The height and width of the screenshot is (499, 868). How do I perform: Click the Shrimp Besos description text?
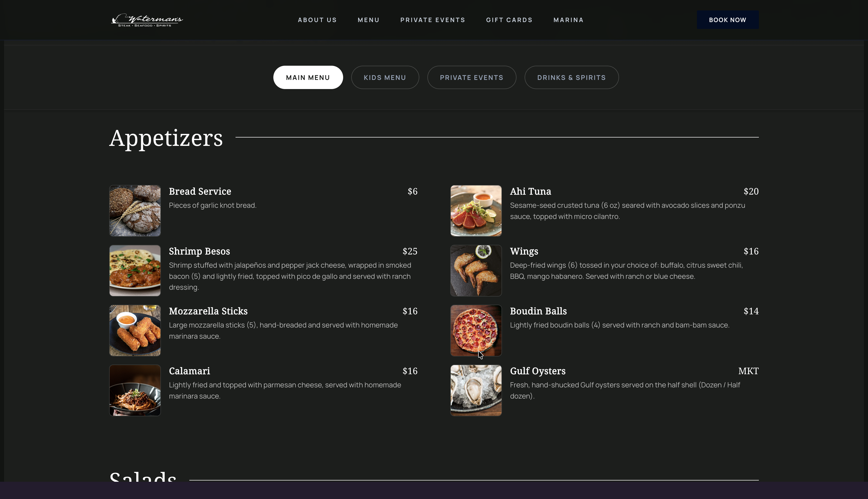tap(290, 276)
